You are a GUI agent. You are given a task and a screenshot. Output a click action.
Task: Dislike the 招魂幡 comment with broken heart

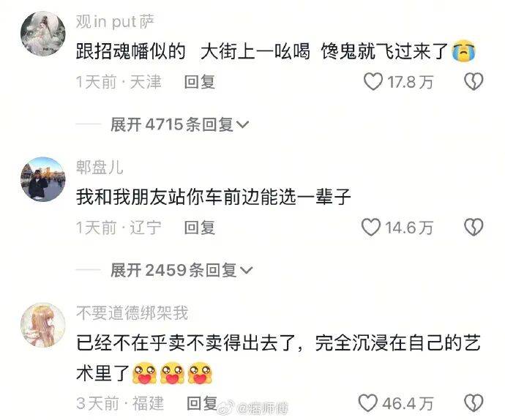474,81
